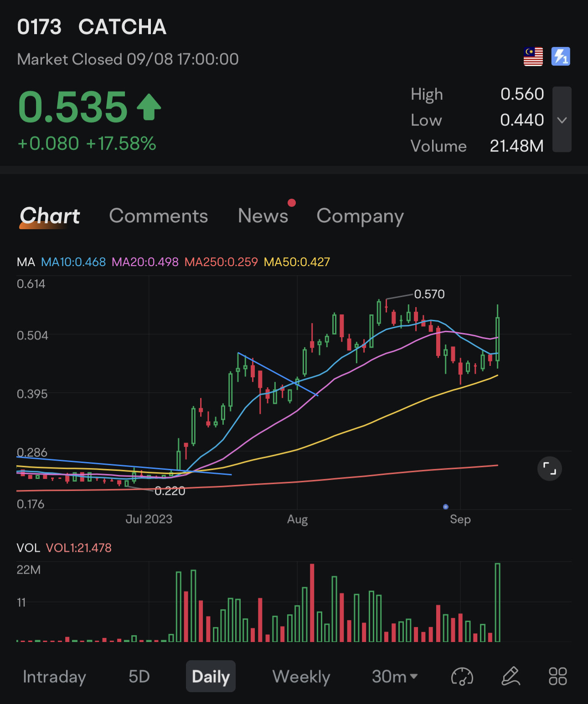This screenshot has width=588, height=704.
Task: Tap the Aug date axis label
Action: 297,519
